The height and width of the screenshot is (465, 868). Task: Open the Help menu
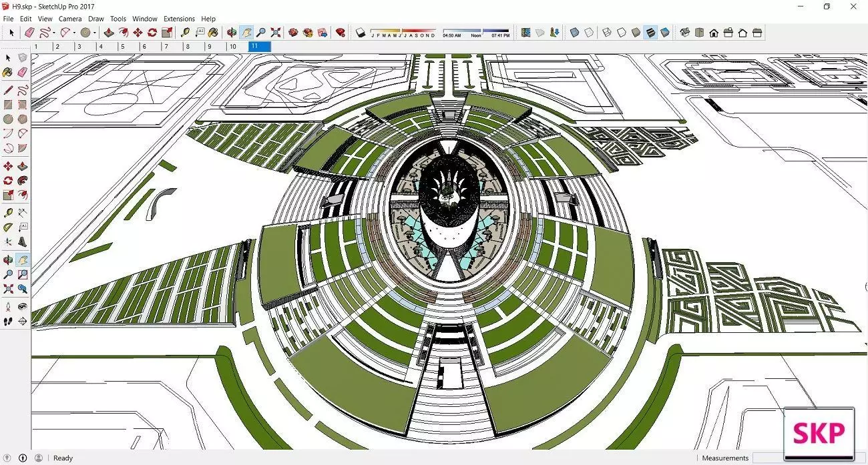click(208, 19)
